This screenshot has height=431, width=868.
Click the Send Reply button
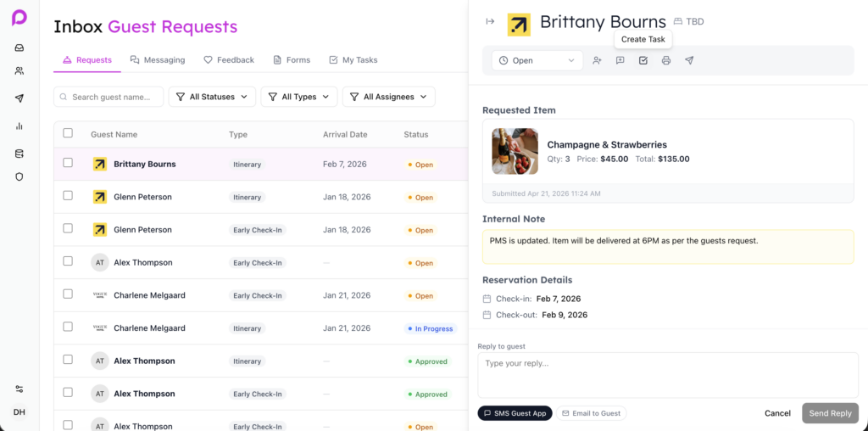[x=830, y=413]
